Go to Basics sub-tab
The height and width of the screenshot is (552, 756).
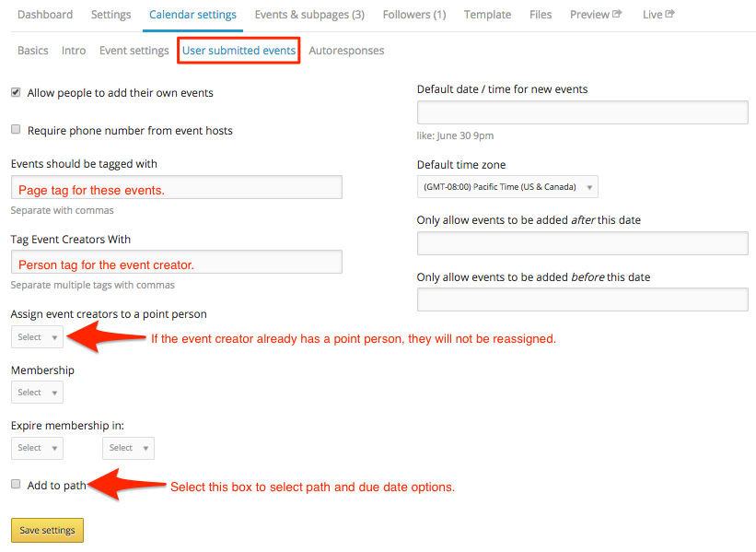[33, 50]
